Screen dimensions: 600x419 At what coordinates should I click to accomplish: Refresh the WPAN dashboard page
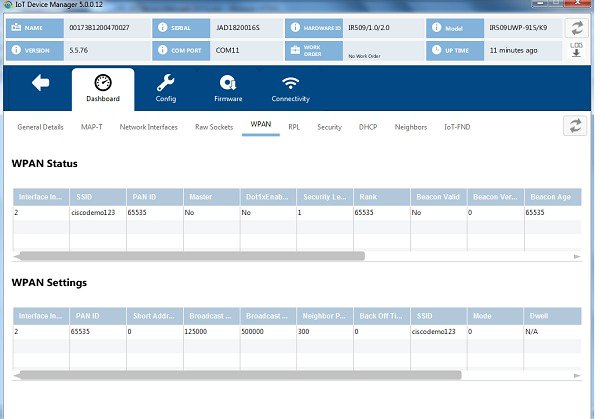575,126
